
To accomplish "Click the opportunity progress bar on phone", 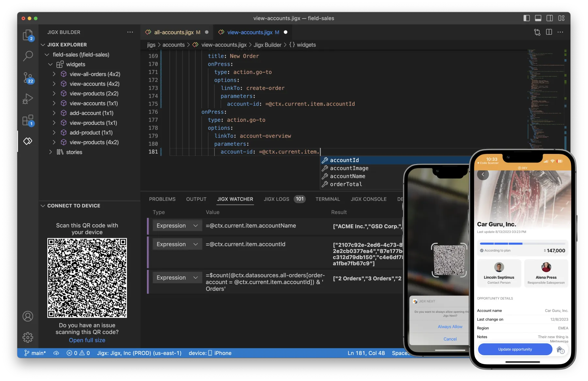I will coord(522,243).
